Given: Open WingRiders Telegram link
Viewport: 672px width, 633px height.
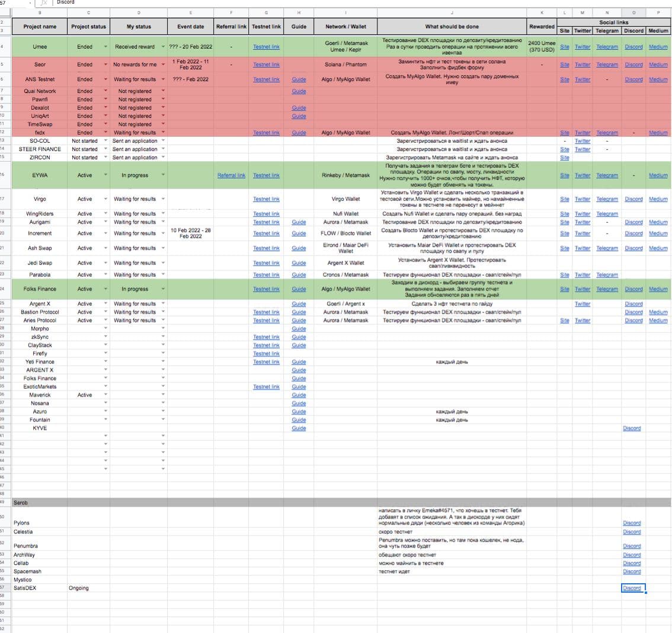Looking at the screenshot, I should click(607, 214).
